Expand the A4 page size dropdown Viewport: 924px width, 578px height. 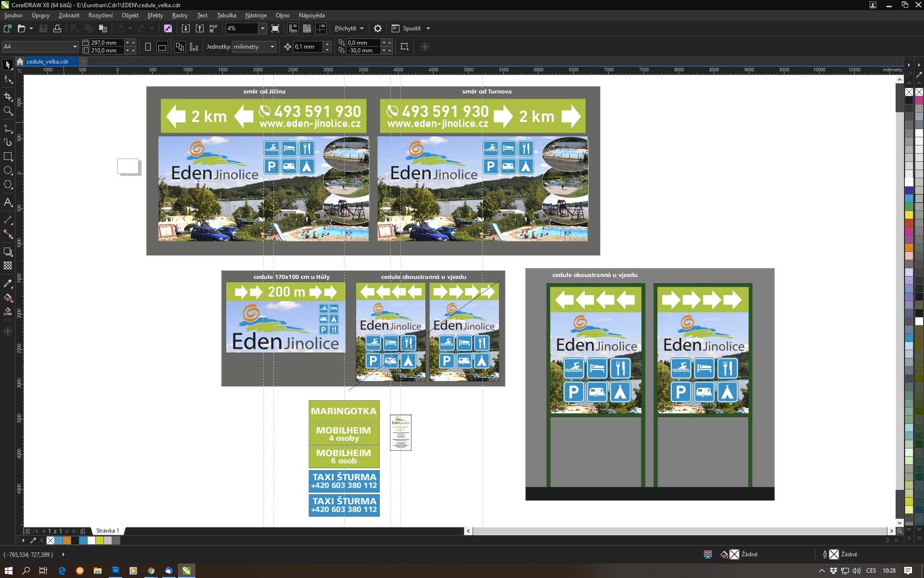click(x=75, y=47)
